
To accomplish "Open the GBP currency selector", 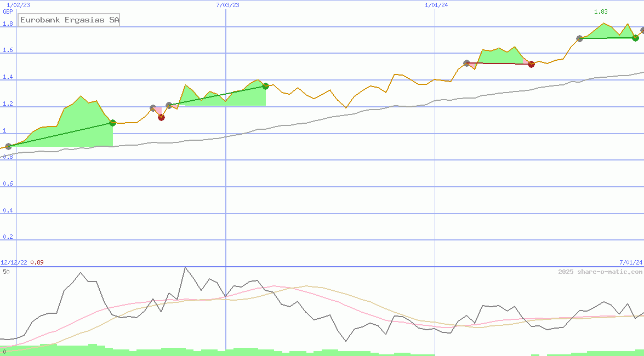I will coord(7,11).
